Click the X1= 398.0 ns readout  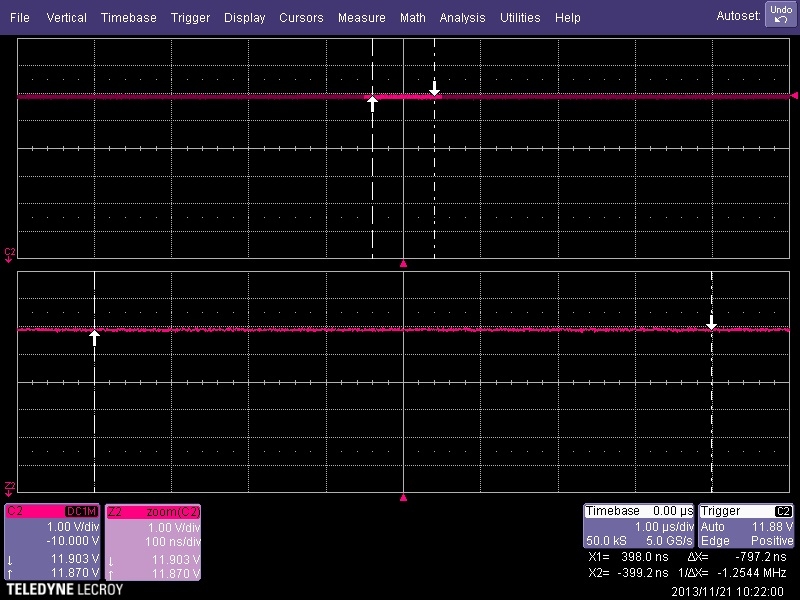(628, 557)
